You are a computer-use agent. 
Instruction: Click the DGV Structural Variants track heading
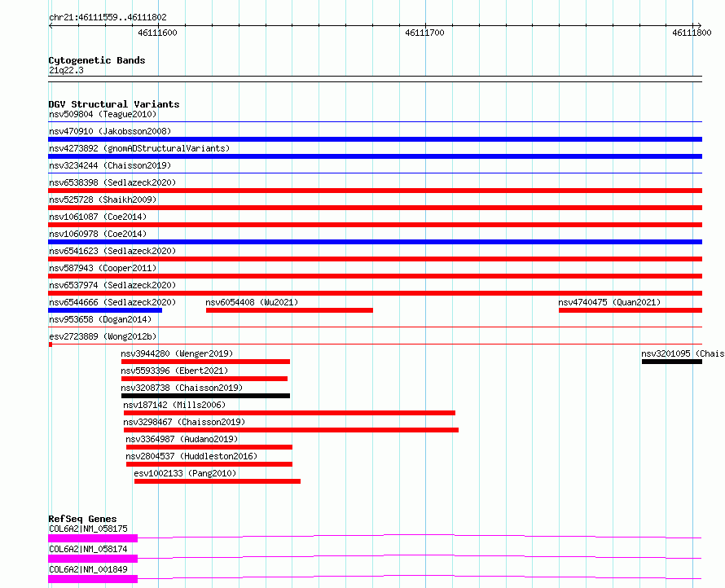[x=114, y=104]
